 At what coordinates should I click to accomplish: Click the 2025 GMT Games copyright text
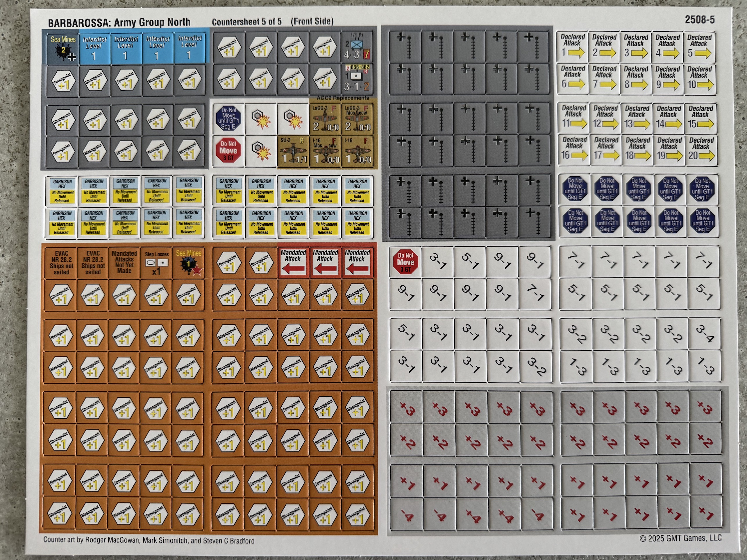(x=680, y=538)
